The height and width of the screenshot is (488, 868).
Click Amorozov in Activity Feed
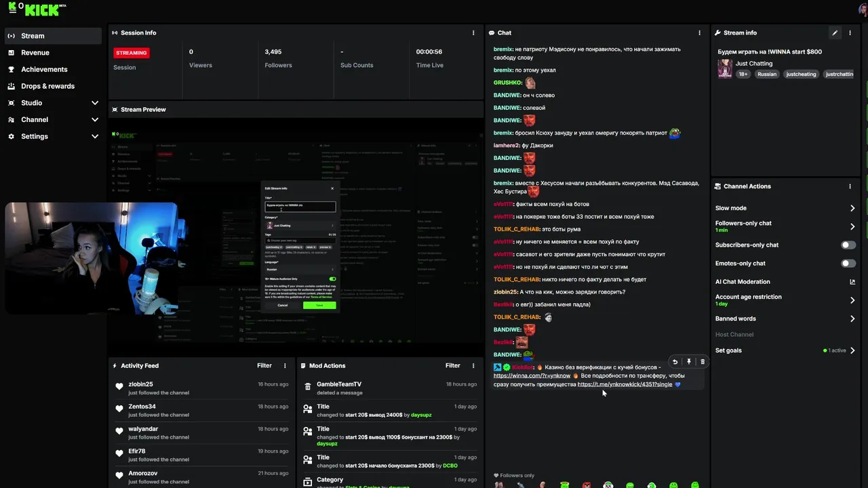click(143, 473)
